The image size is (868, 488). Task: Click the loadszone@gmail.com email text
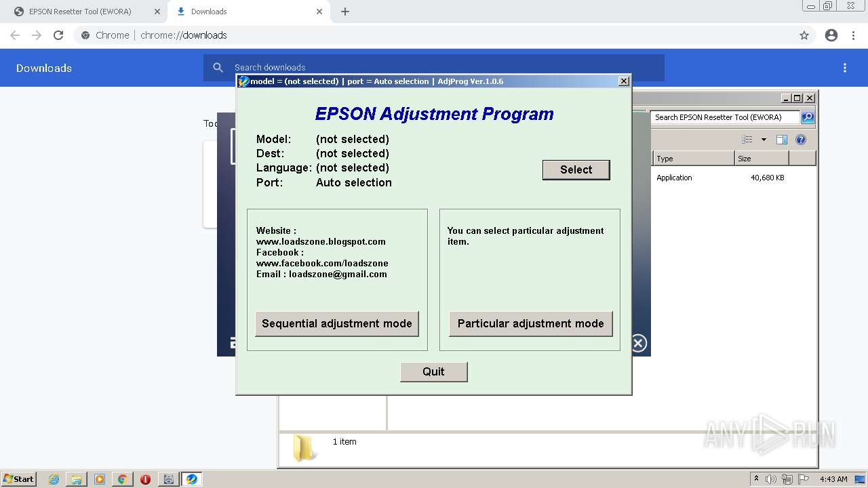pos(338,274)
